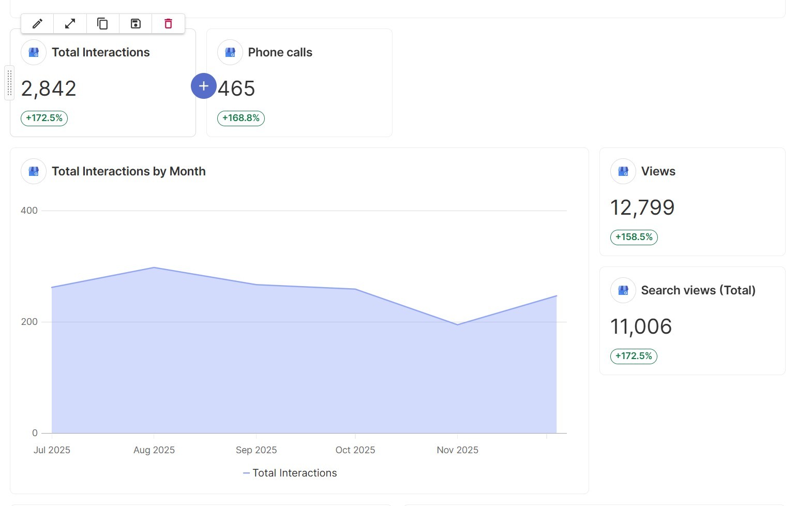Toggle the Total Interactions chart legend entry
Screen dimensions: 812x506
[x=290, y=473]
